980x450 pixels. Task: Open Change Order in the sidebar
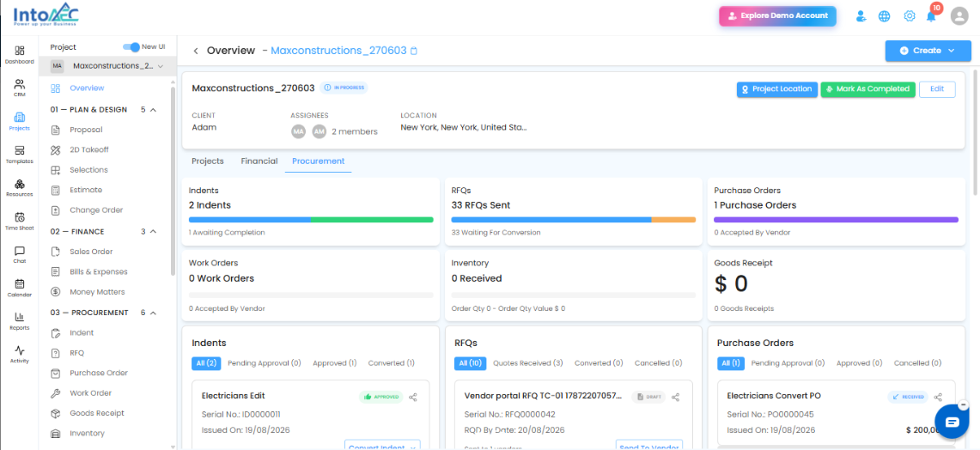pyautogui.click(x=95, y=210)
